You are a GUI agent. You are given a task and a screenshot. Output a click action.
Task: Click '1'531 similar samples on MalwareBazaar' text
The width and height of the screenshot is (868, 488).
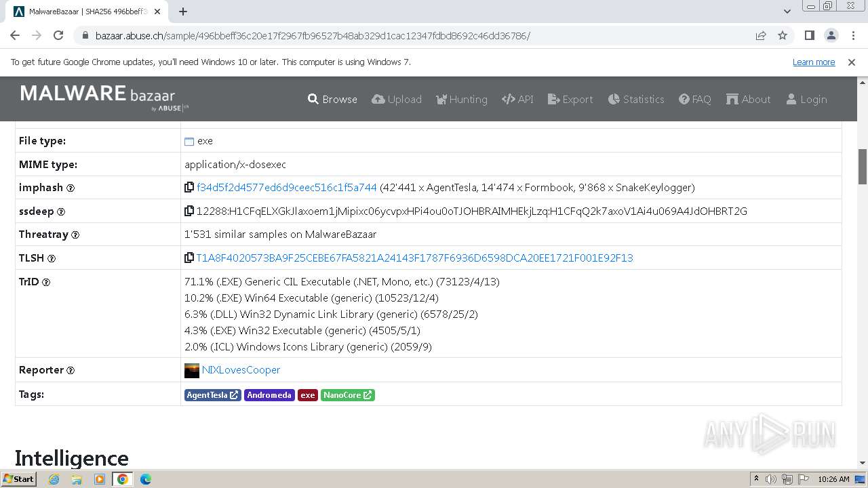tap(280, 235)
